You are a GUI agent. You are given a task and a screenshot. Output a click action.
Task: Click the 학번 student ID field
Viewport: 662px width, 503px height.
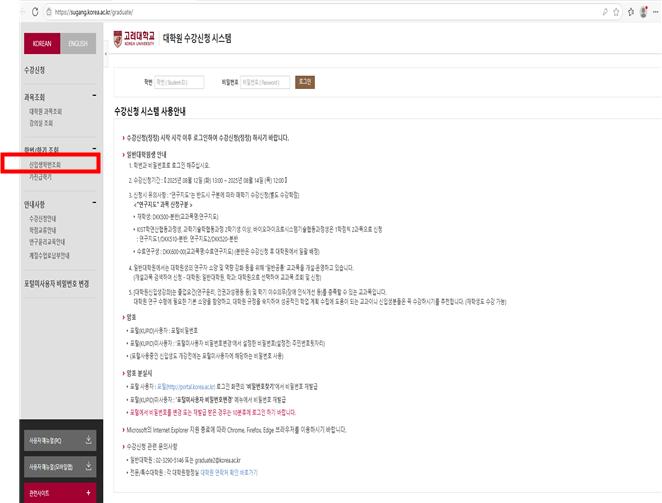(x=179, y=82)
